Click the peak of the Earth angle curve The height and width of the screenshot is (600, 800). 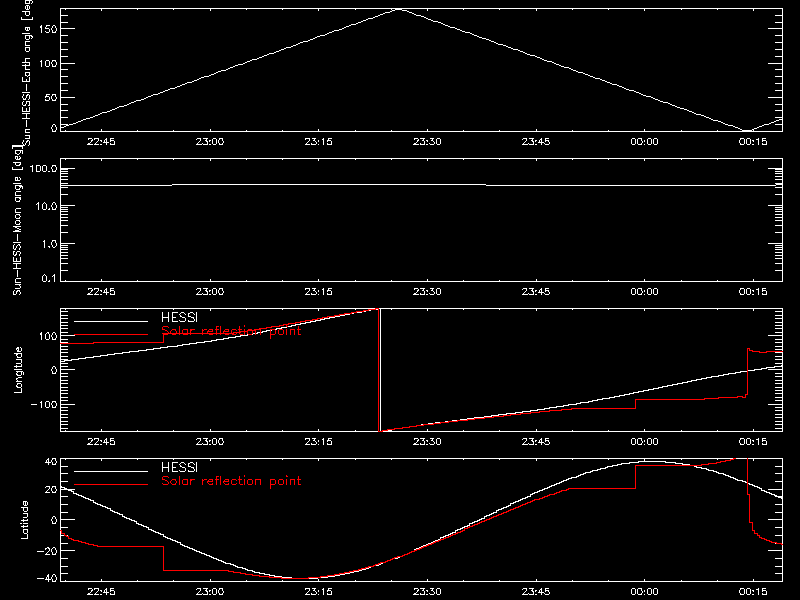click(401, 9)
